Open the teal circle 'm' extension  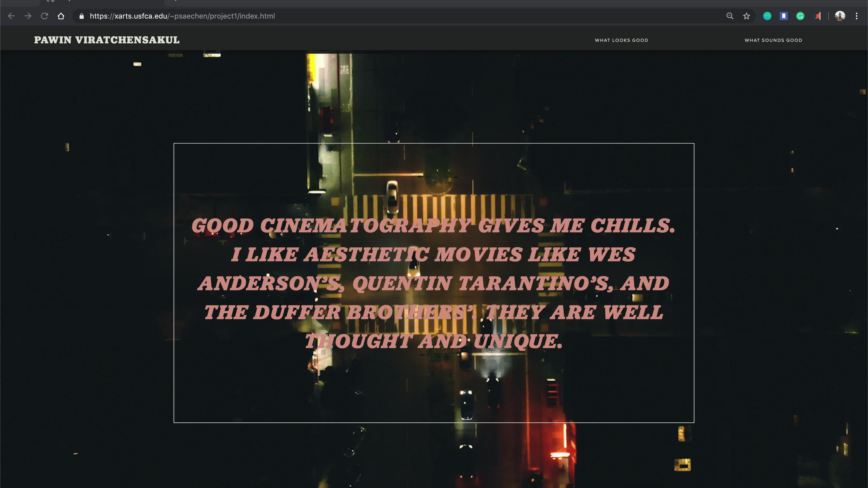(x=767, y=16)
